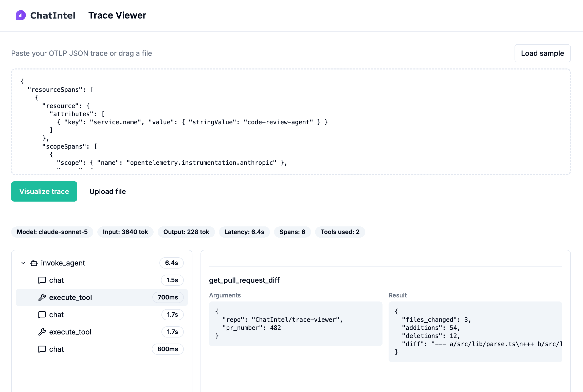Click the Arguments label
583x392 pixels.
coord(225,295)
